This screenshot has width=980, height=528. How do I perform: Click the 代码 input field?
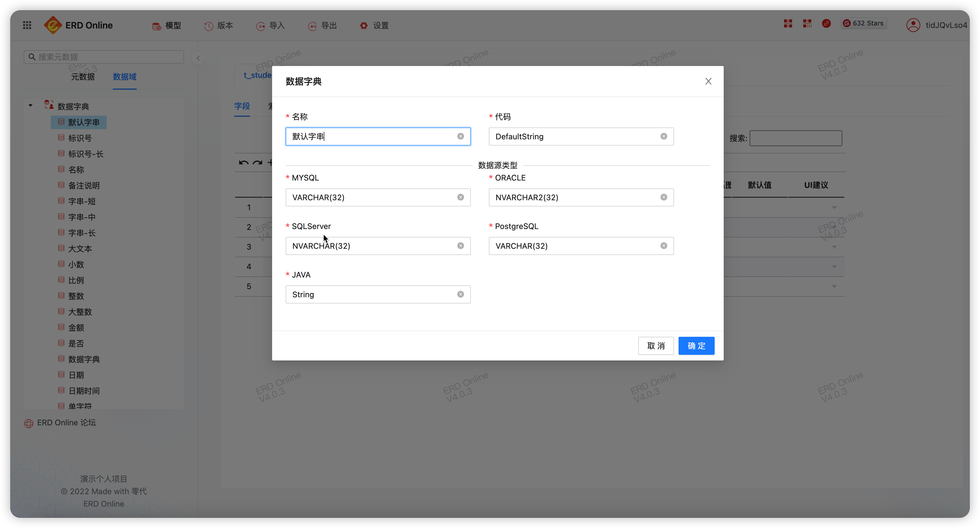tap(581, 137)
